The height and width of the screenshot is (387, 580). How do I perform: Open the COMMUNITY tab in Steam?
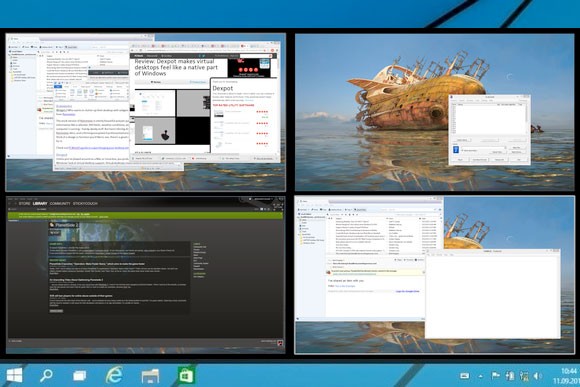(x=60, y=203)
